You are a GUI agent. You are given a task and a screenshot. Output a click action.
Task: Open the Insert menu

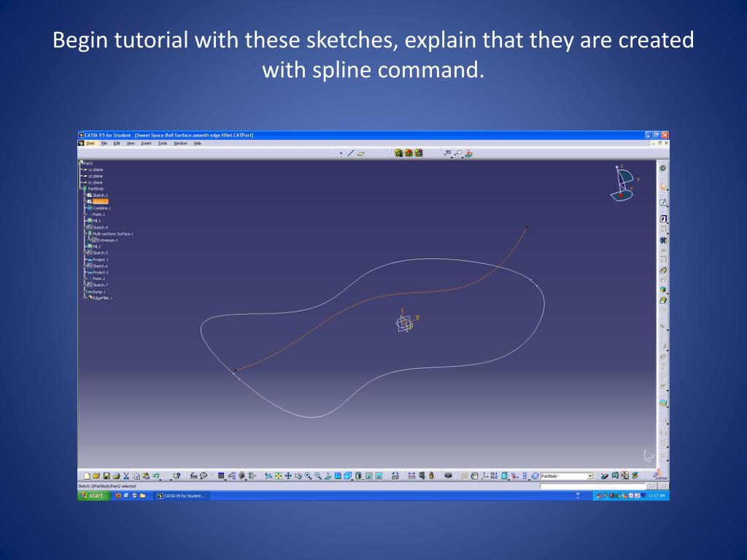pyautogui.click(x=146, y=143)
